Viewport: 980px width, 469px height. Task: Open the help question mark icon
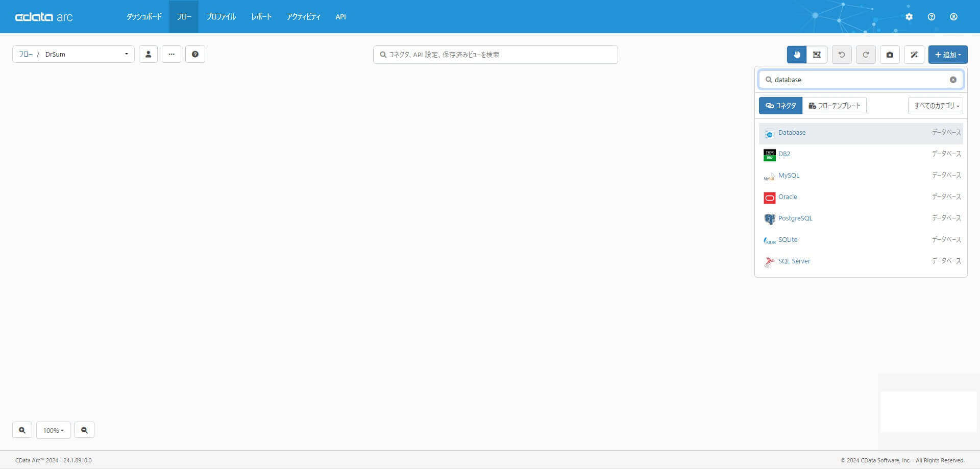pos(195,54)
